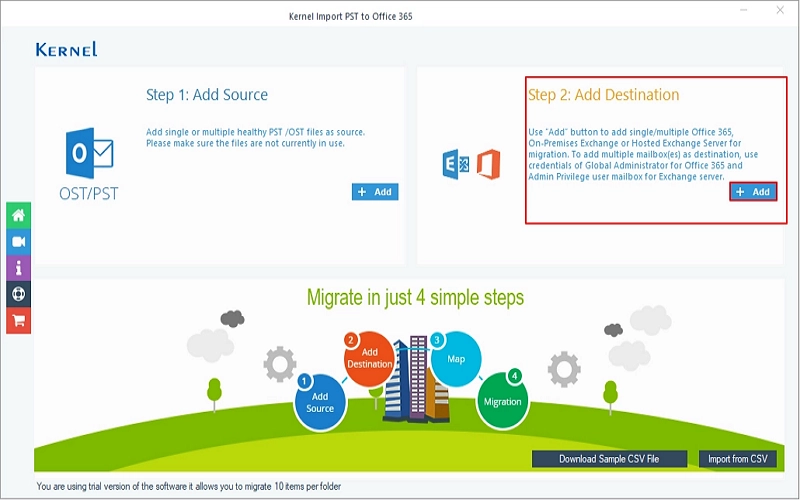Add a source PST/OST file in Step 1
The image size is (800, 500).
375,192
